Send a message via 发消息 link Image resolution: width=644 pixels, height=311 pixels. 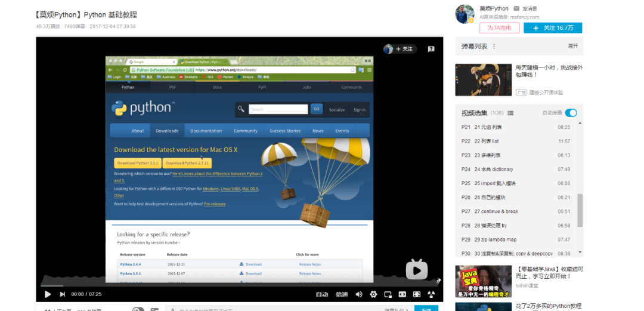click(530, 8)
